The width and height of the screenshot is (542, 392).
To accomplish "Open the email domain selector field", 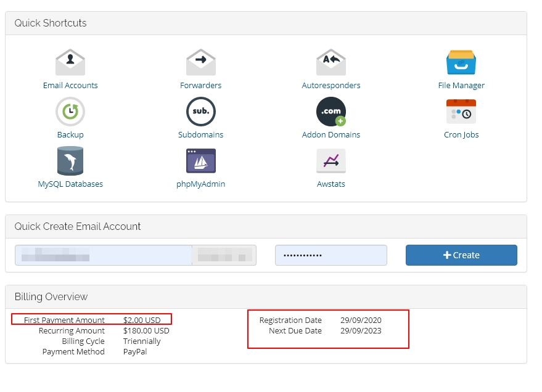I will (x=224, y=255).
